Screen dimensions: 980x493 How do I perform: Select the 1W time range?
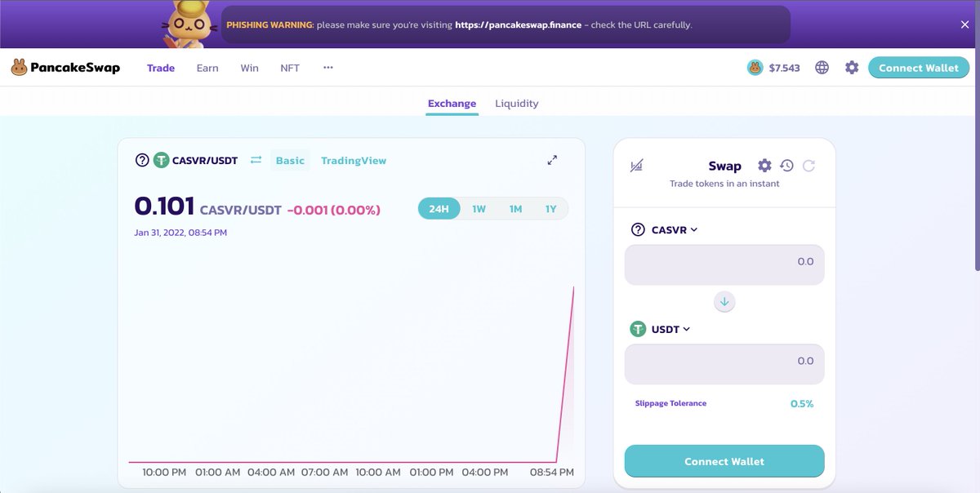(x=479, y=209)
